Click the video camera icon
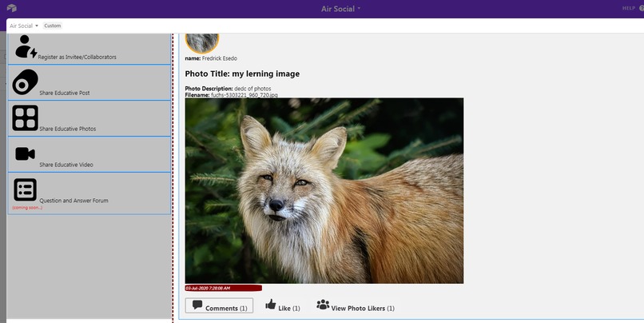This screenshot has height=323, width=644. coord(25,154)
